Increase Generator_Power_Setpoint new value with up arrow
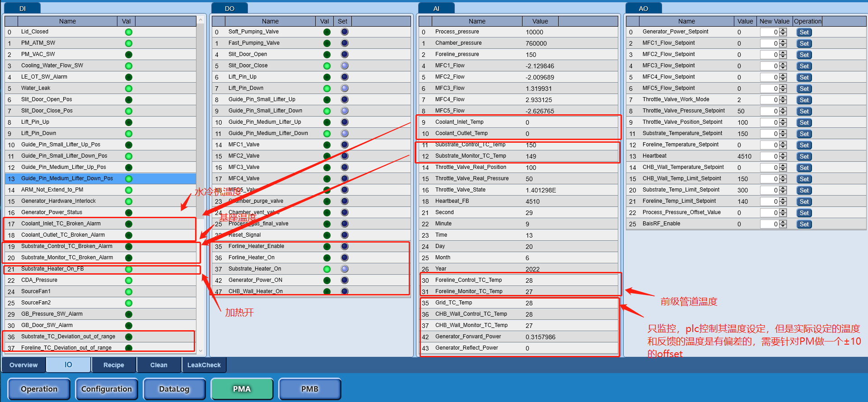Viewport: 868px width, 402px height. tap(783, 30)
